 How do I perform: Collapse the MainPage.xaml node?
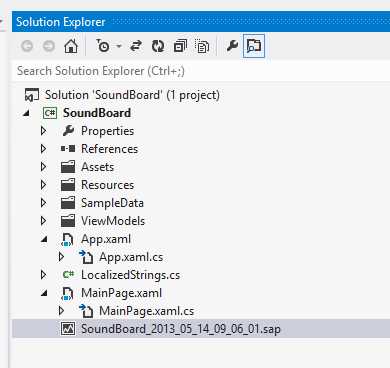click(44, 293)
